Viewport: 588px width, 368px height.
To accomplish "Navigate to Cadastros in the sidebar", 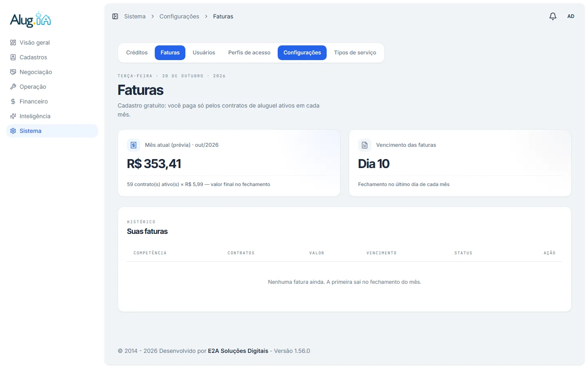I will pyautogui.click(x=52, y=57).
